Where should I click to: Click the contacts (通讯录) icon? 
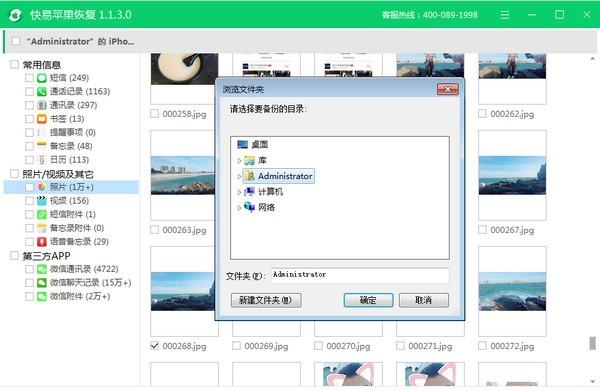[42, 105]
